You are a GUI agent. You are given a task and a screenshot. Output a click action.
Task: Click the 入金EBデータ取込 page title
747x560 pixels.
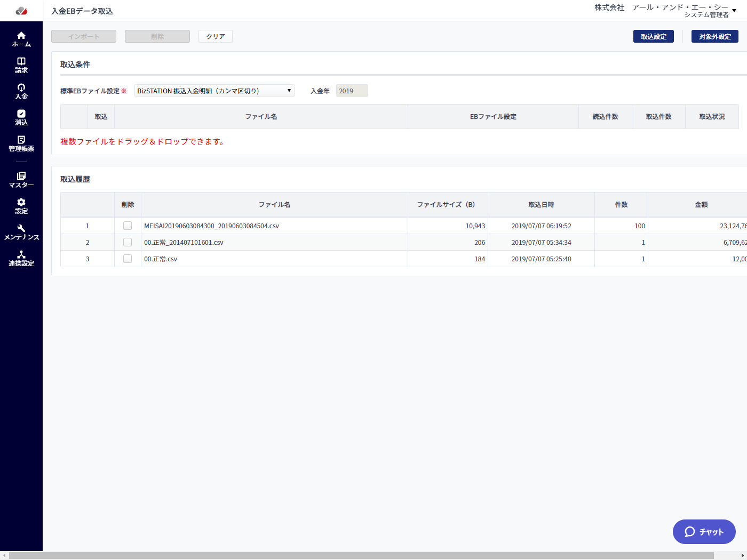(82, 11)
